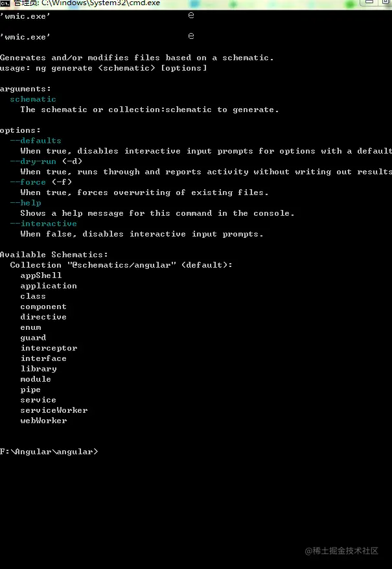Select the directive schematic entry
The height and width of the screenshot is (569, 392).
click(43, 317)
